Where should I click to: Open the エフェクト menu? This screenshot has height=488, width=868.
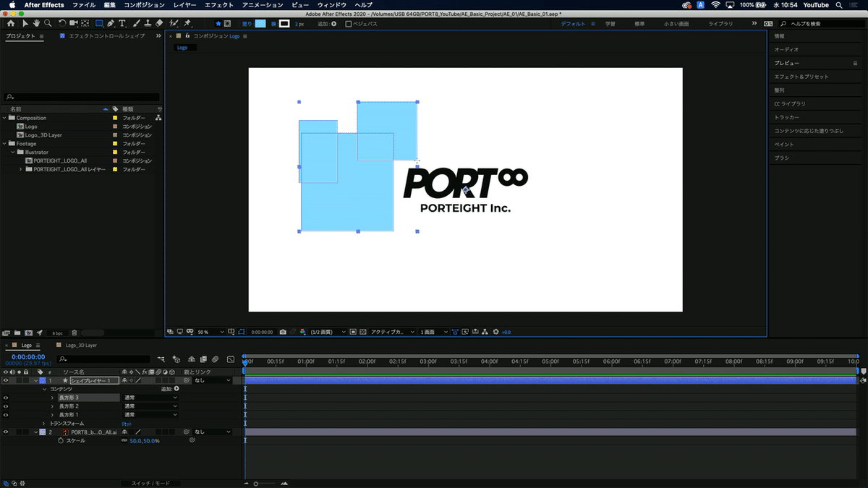click(x=219, y=5)
